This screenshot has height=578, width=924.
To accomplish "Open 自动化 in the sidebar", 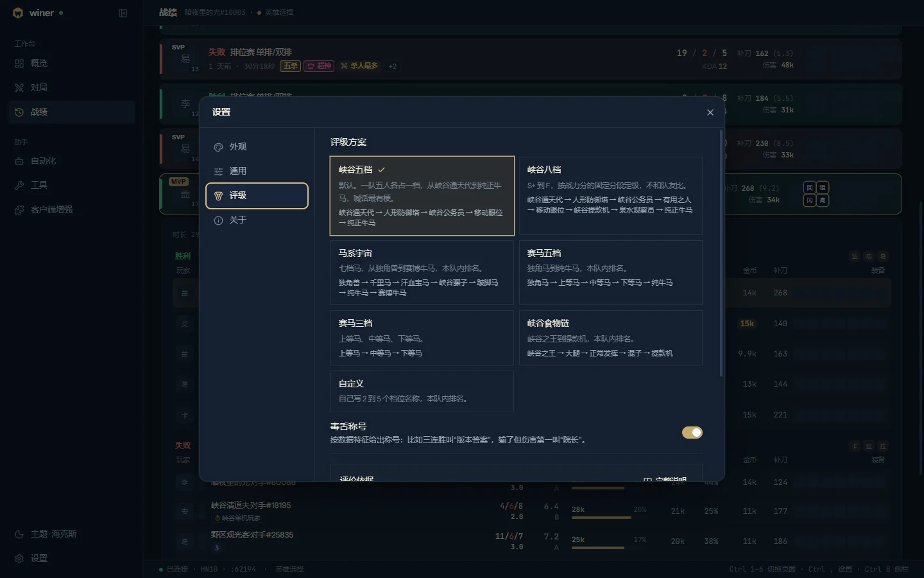I will [72, 161].
